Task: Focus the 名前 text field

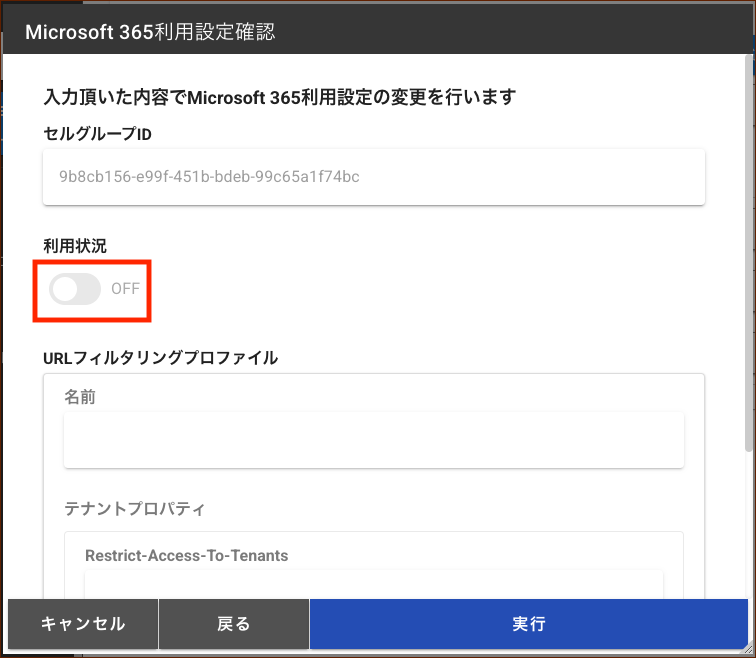Action: (x=373, y=441)
